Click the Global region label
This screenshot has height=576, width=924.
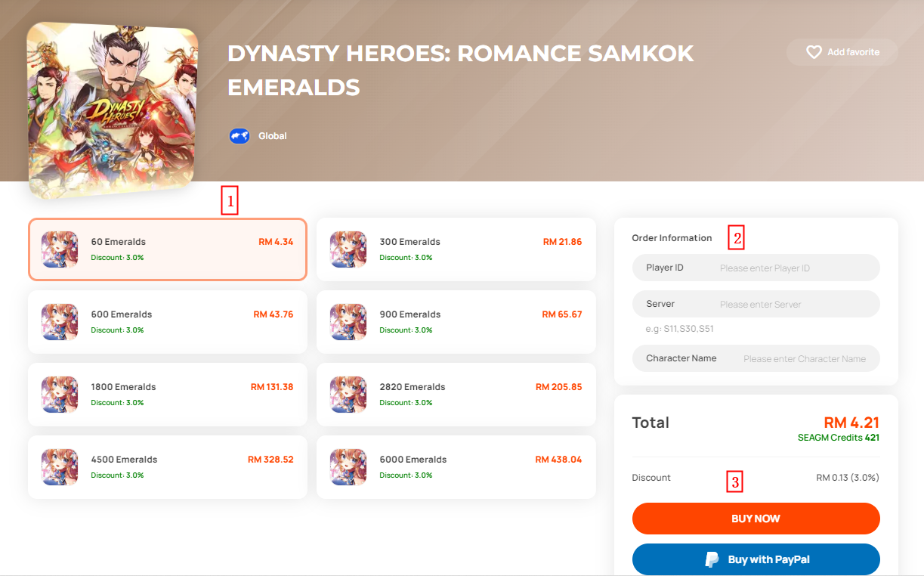(x=273, y=136)
